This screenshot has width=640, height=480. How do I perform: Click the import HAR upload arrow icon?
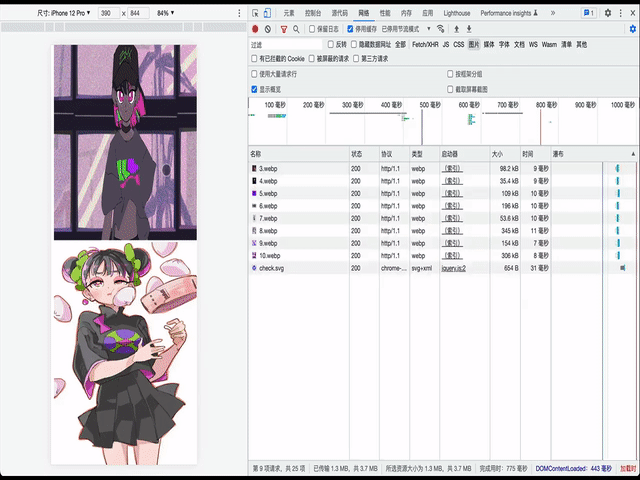click(x=457, y=29)
